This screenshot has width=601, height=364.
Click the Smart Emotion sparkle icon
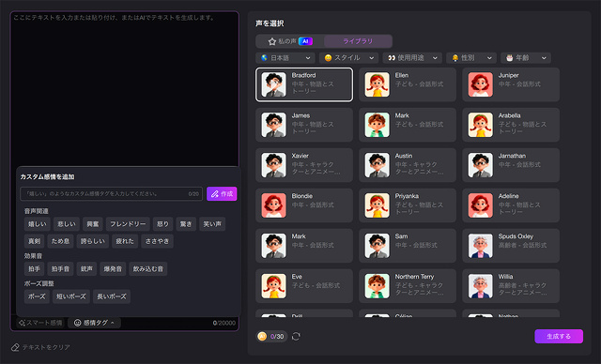(22, 323)
